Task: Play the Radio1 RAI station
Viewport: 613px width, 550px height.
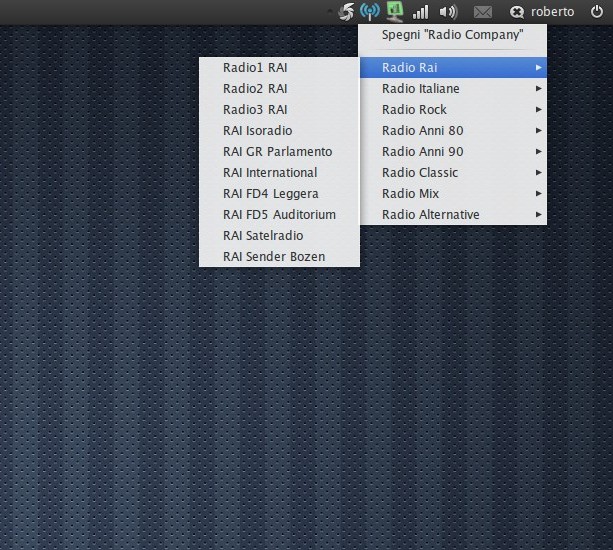Action: pos(279,68)
